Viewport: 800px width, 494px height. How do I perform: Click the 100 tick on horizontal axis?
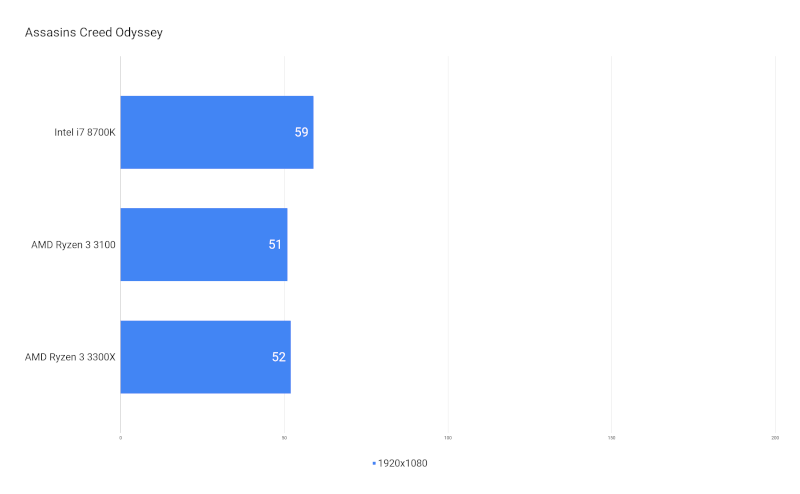tap(448, 438)
